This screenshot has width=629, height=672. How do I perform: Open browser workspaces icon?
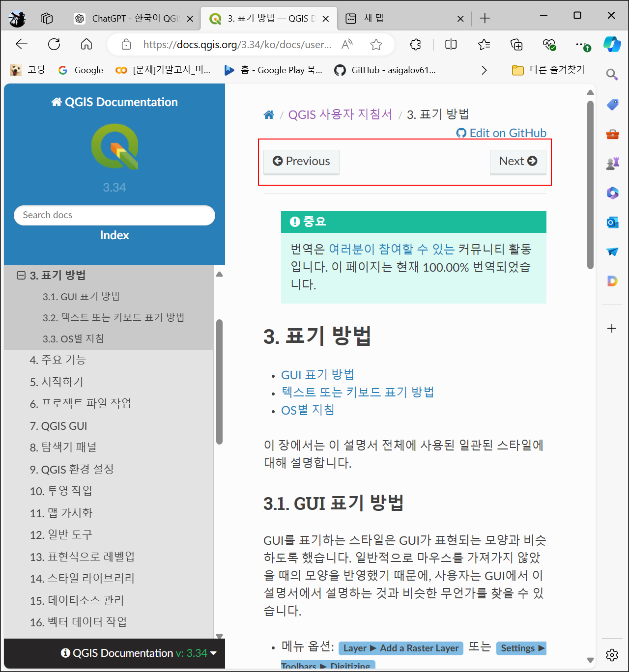(x=47, y=19)
